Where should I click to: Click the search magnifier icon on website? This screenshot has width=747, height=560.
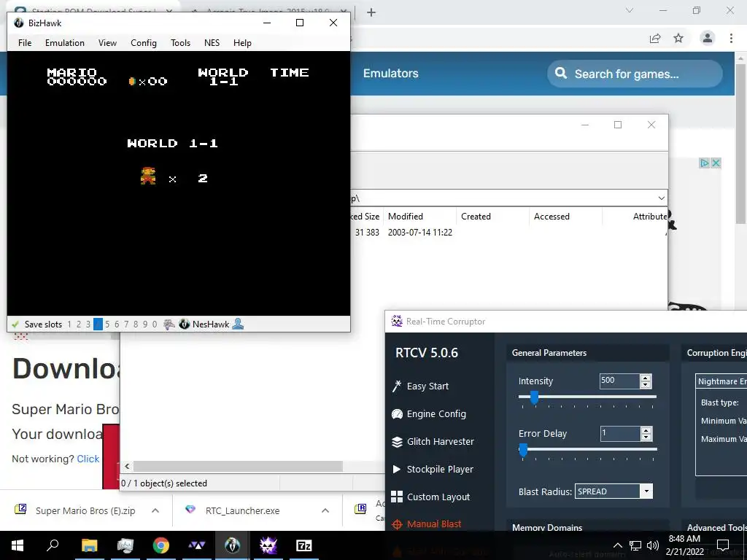point(561,74)
